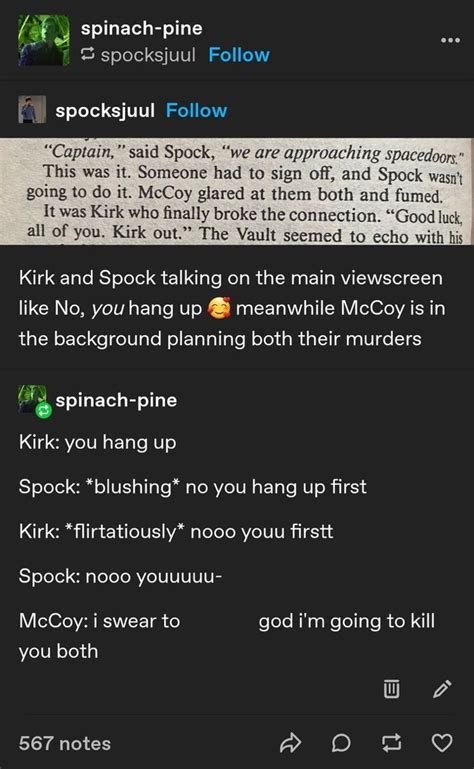The width and height of the screenshot is (474, 769).
Task: Follow spocksjuul in top header
Action: click(x=239, y=55)
